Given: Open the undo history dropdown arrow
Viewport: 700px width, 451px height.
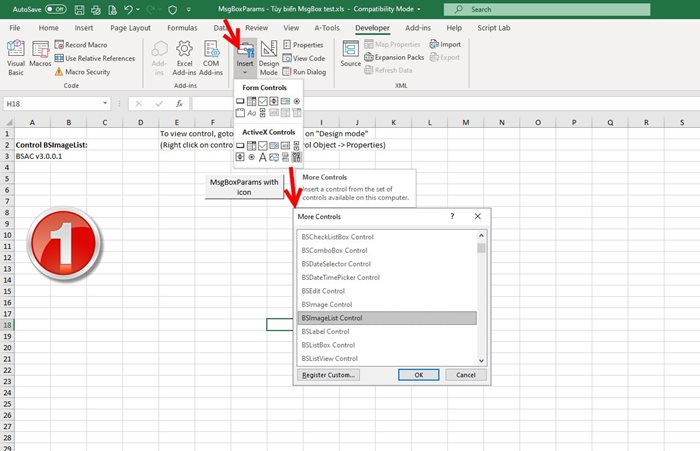Looking at the screenshot, I should pos(138,9).
